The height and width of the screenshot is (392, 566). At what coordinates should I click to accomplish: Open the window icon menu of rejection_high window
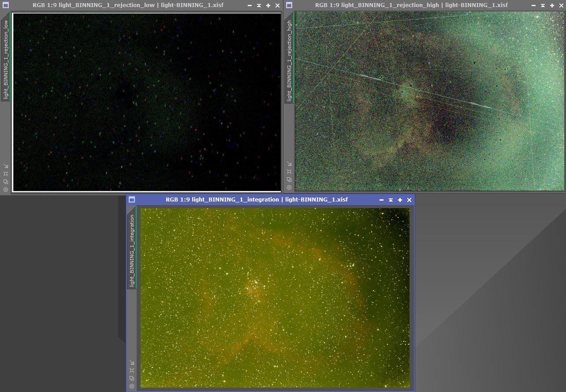289,5
